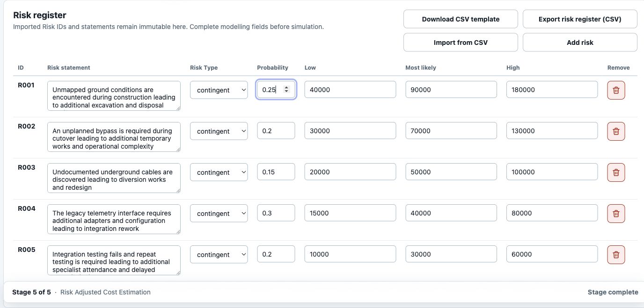644x308 pixels.
Task: Click R003 Most likely field 50000
Action: pyautogui.click(x=451, y=172)
